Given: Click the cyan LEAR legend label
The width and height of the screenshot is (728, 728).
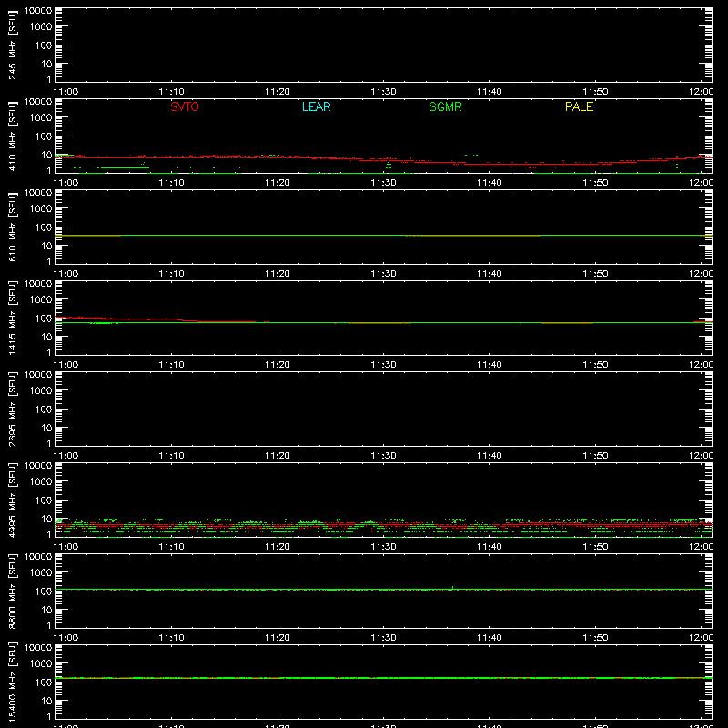Looking at the screenshot, I should (316, 106).
